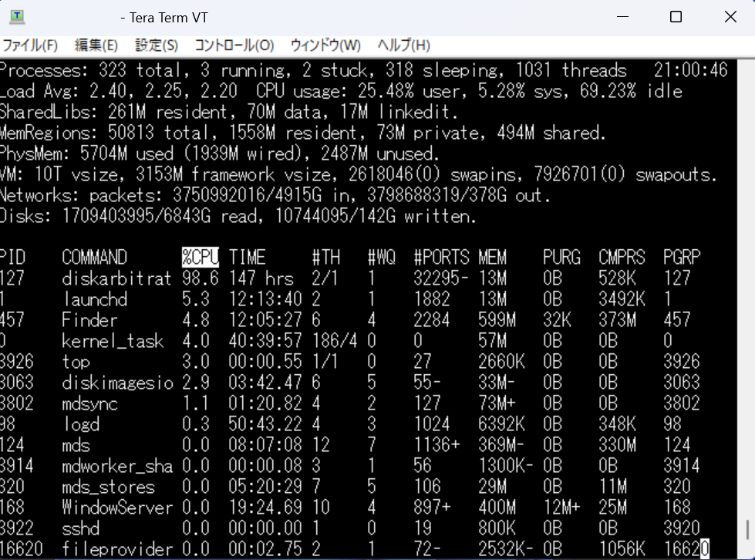Image resolution: width=755 pixels, height=560 pixels.
Task: Click the 1031 threads text
Action: pyautogui.click(x=571, y=70)
